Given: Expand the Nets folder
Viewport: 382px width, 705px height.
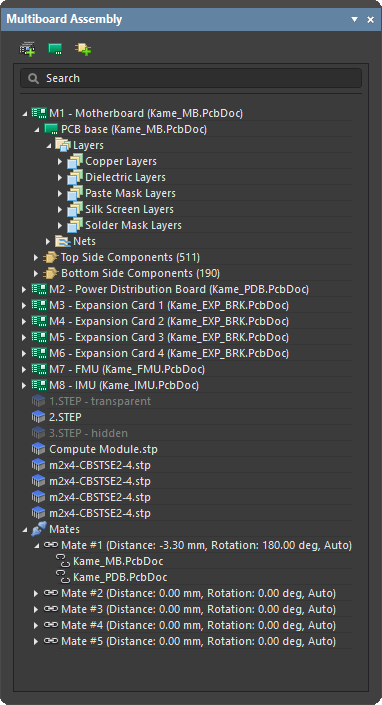Looking at the screenshot, I should tap(48, 241).
